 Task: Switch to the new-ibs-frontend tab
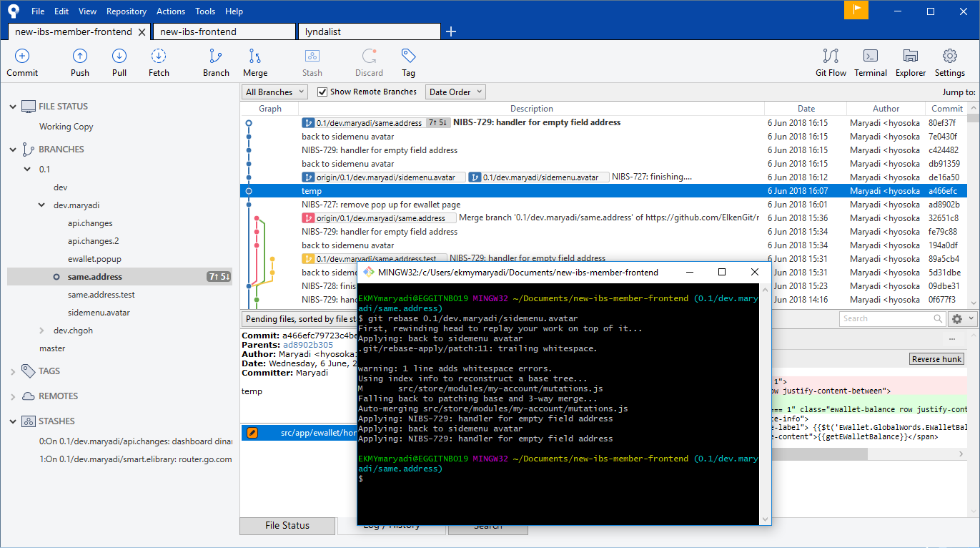tap(224, 31)
